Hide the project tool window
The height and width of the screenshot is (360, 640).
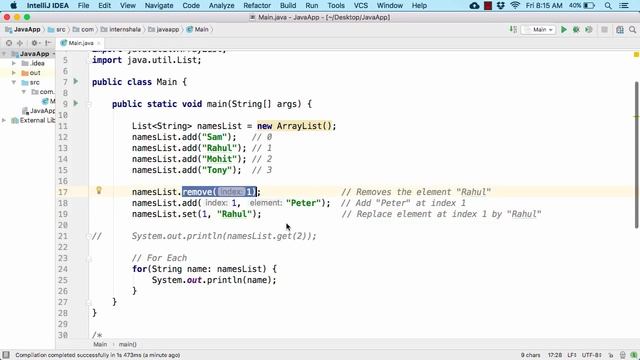pos(48,43)
